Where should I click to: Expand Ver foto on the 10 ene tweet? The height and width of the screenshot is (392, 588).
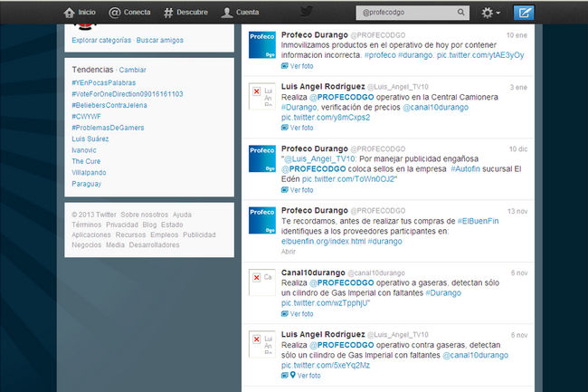(x=302, y=66)
